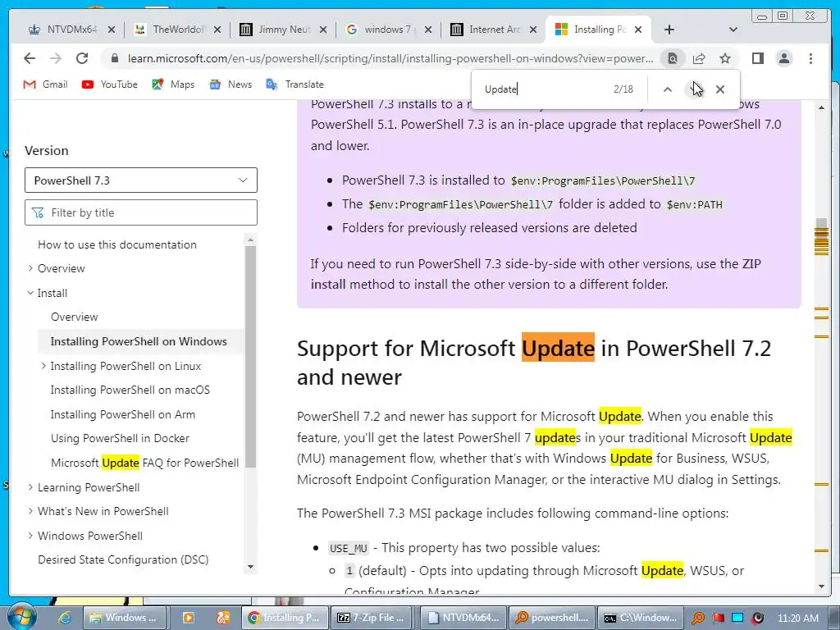Click the padlock site info icon
The image size is (840, 630).
114,58
